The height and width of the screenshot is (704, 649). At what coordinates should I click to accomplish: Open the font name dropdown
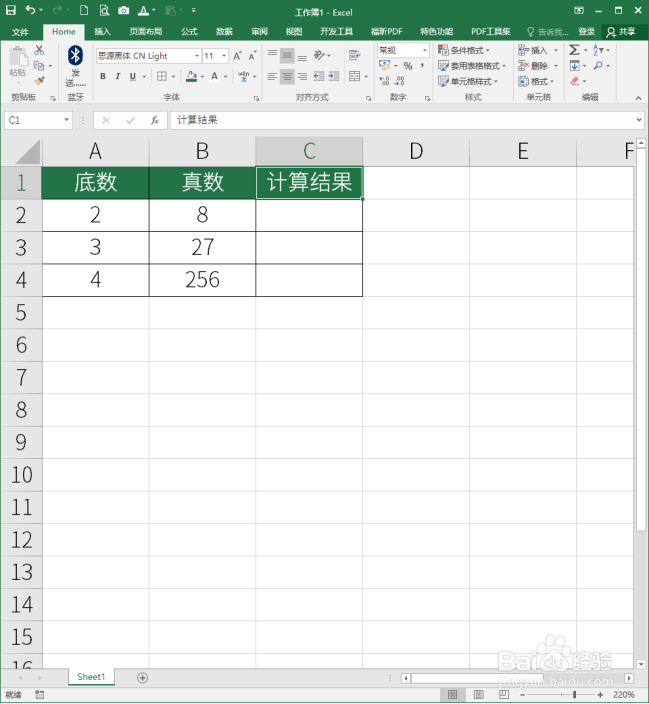click(x=197, y=56)
